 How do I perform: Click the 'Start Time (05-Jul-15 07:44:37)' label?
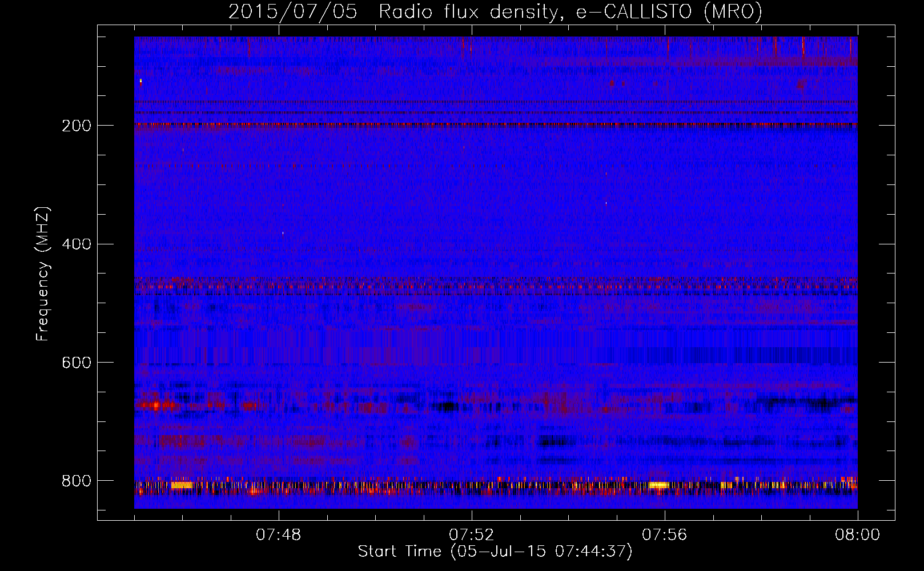tap(495, 552)
